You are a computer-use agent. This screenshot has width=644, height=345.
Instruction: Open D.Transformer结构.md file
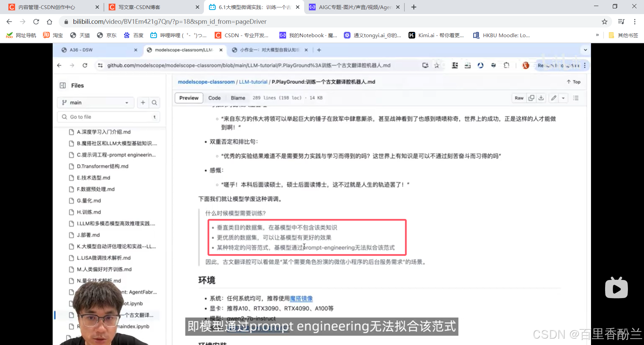click(103, 166)
